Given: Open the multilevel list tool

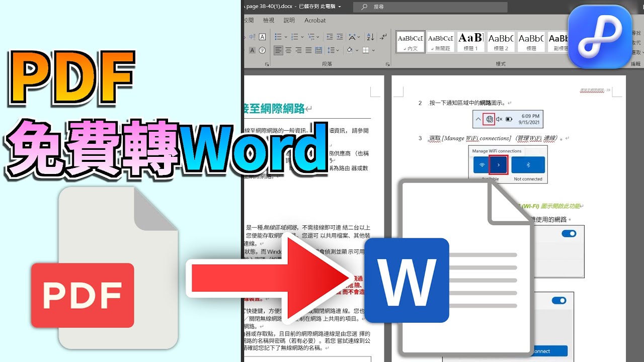Looking at the screenshot, I should point(311,37).
